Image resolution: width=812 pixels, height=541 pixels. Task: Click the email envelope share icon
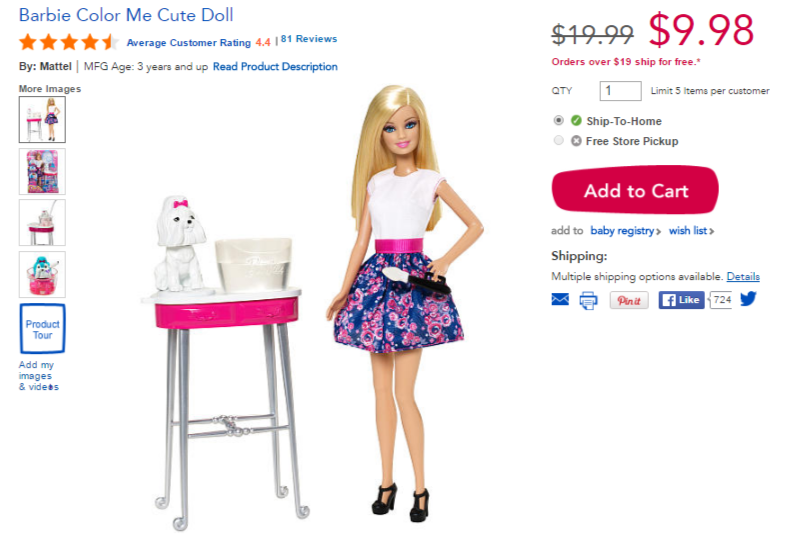560,299
